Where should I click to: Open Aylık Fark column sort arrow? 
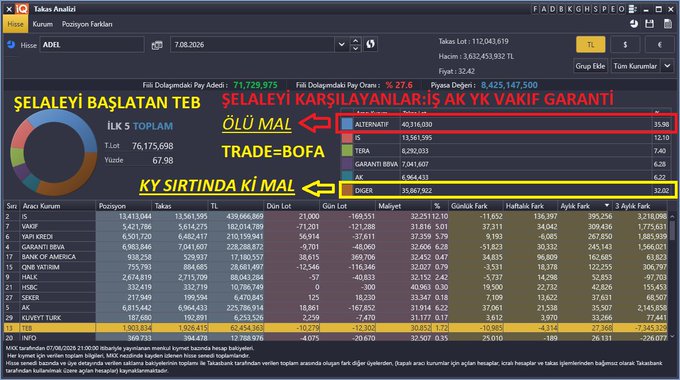[606, 206]
